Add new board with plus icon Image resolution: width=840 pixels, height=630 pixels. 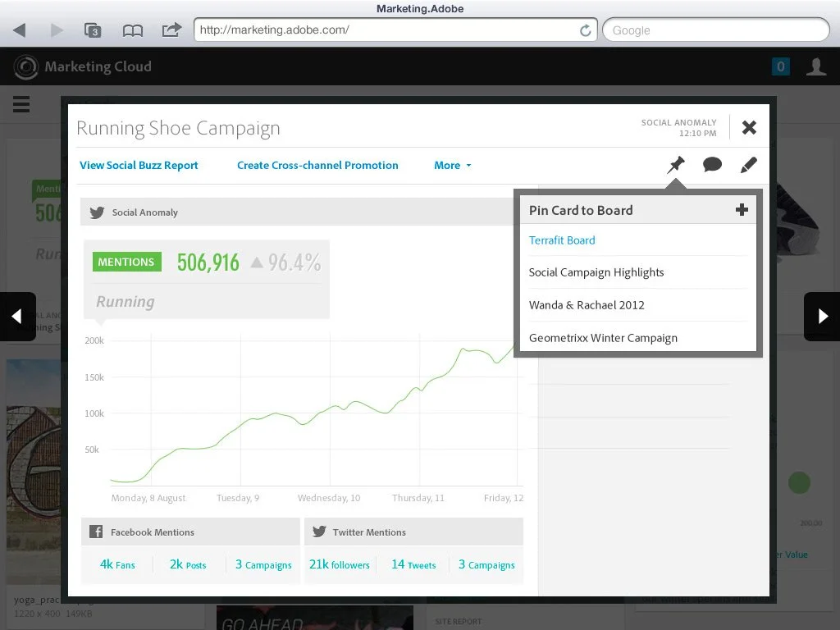point(742,209)
